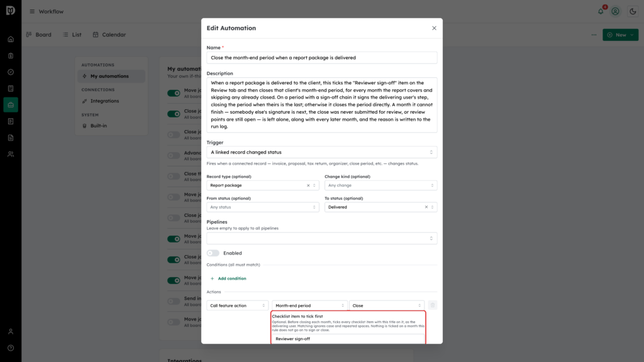Switch to the List view tab

72,35
